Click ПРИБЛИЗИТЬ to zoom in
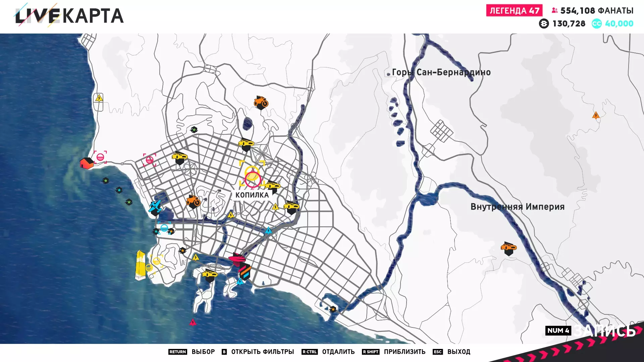 point(404,352)
